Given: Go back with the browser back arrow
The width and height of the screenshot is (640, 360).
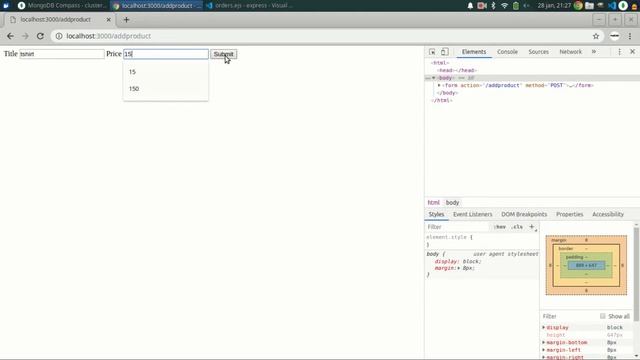Looking at the screenshot, I should pyautogui.click(x=10, y=36).
